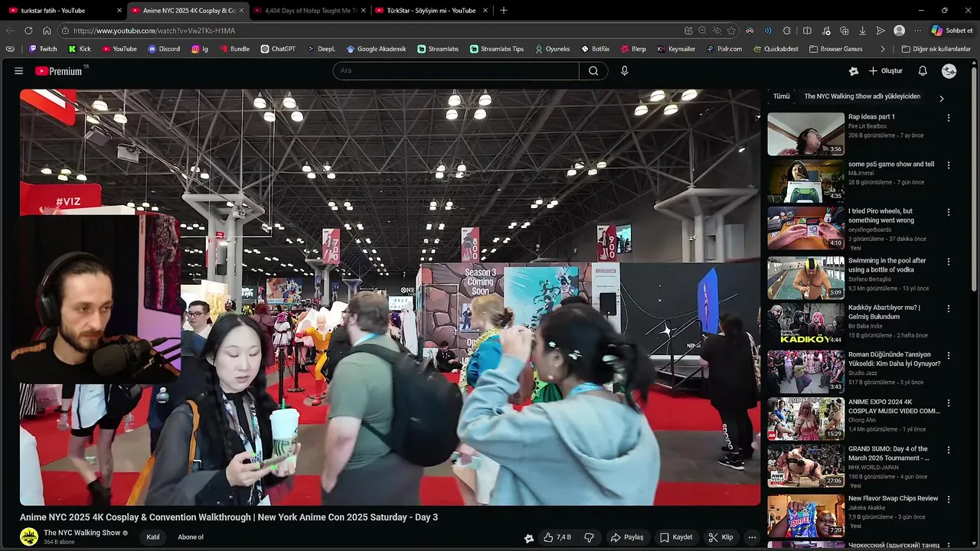The image size is (980, 551).
Task: Open more options for ANIME EXPO 2024 video
Action: pos(949,403)
